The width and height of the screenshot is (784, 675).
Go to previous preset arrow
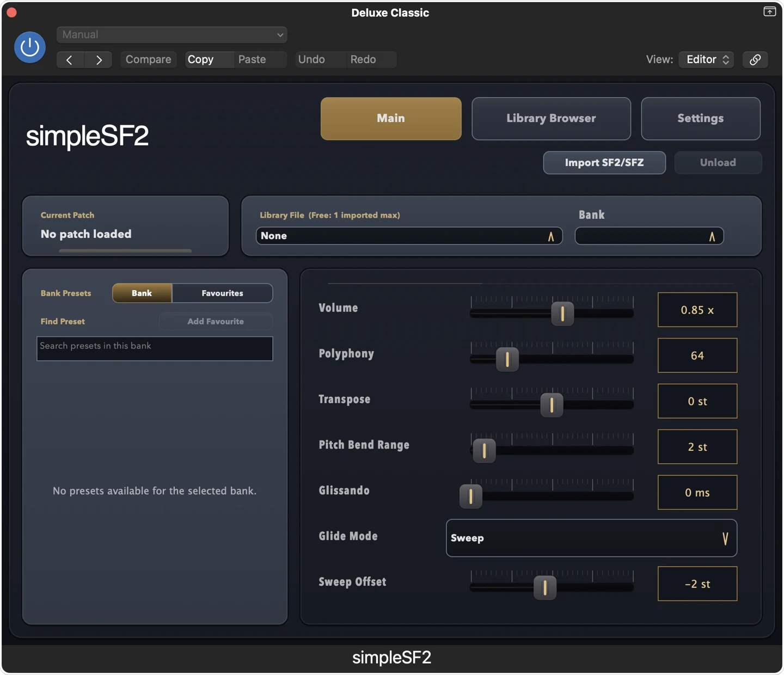pyautogui.click(x=70, y=59)
